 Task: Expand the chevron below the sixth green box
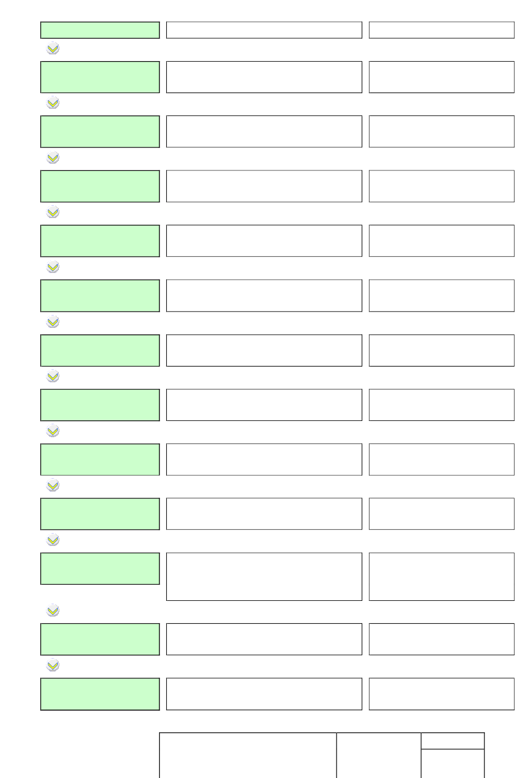coord(53,322)
